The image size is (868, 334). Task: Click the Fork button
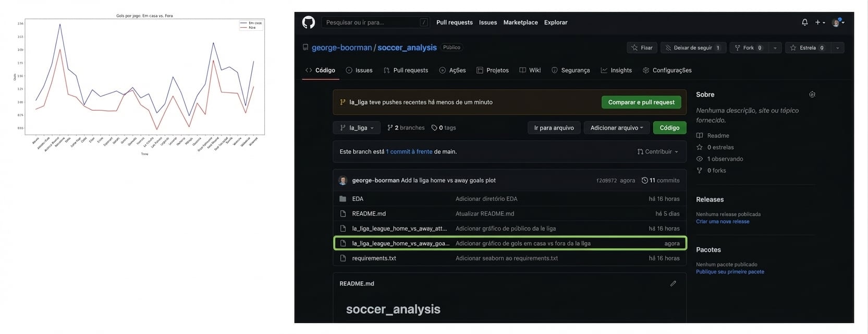749,47
